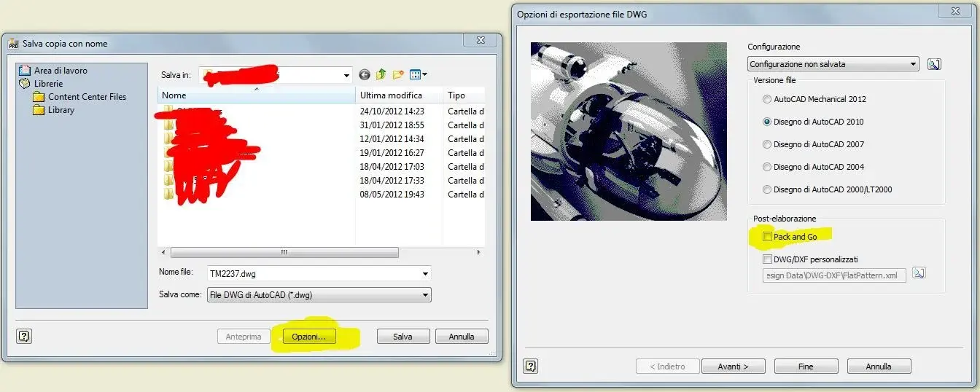
Task: Create a new folder icon
Action: [x=398, y=74]
